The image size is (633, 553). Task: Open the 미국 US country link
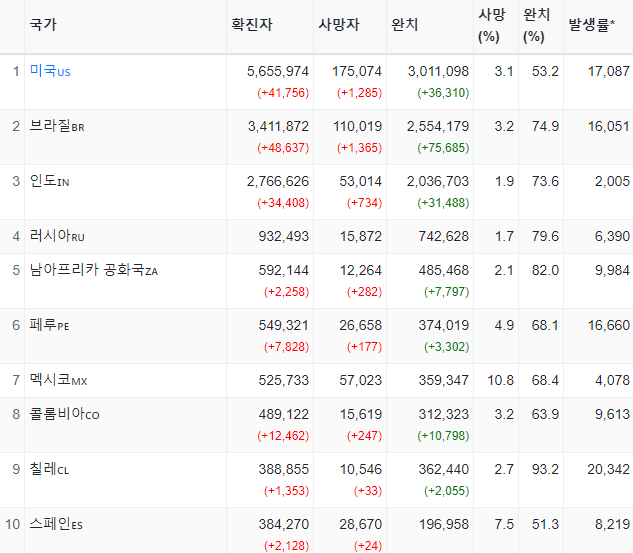(50, 71)
